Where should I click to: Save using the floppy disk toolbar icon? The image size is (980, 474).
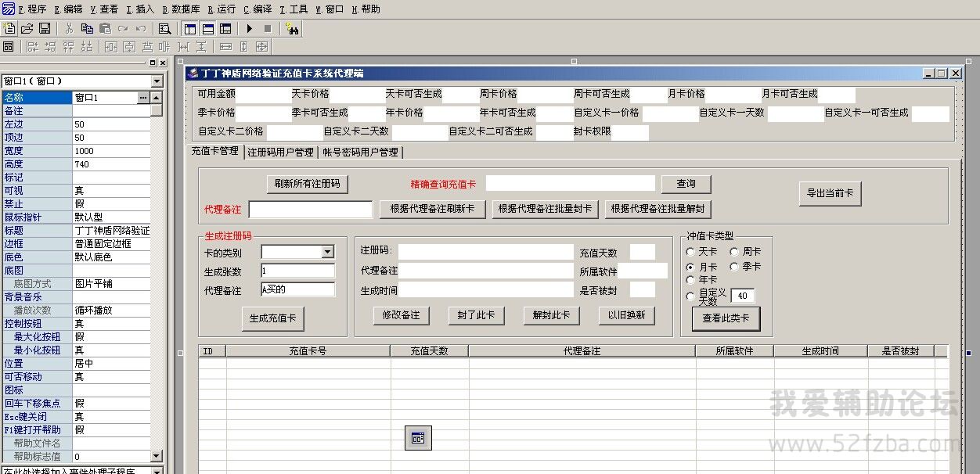45,28
